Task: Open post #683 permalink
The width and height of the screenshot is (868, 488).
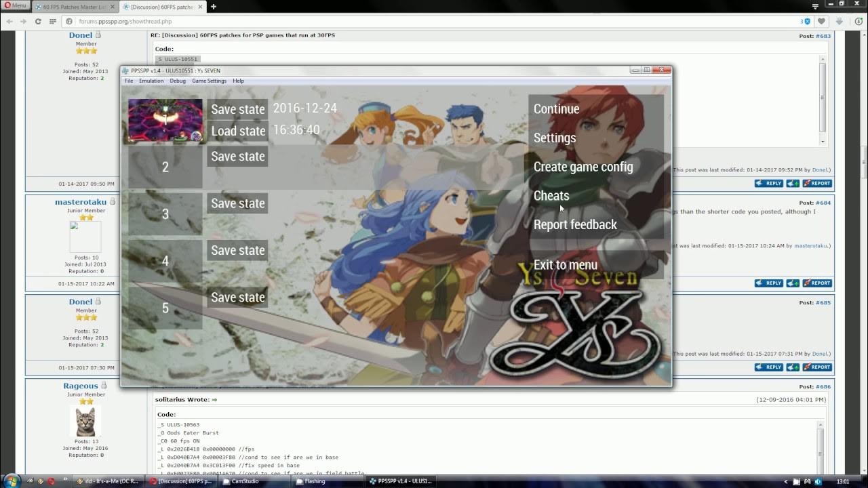Action: (x=823, y=36)
